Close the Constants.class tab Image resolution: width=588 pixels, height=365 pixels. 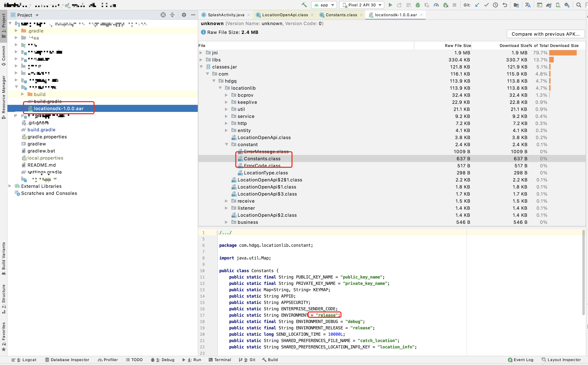[361, 15]
